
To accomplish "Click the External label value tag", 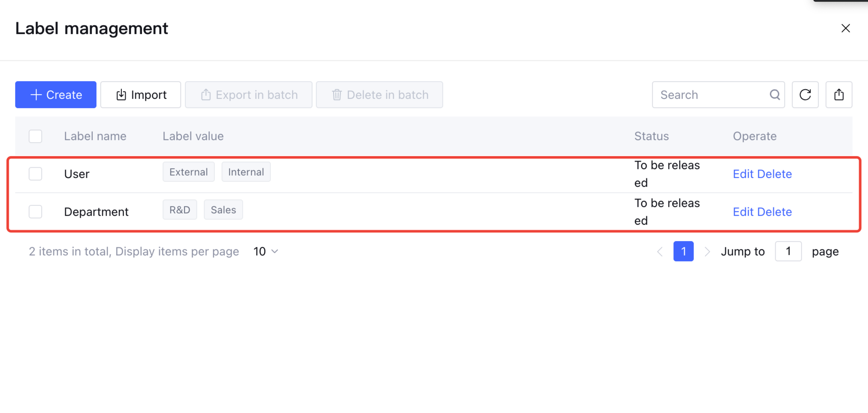I will click(188, 172).
